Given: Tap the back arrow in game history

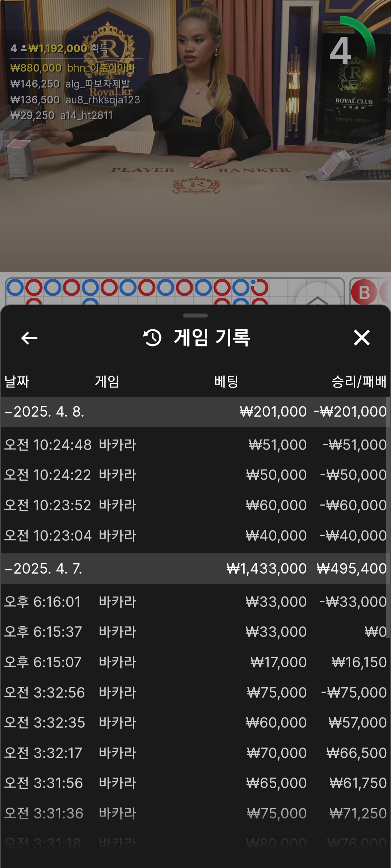Looking at the screenshot, I should click(29, 338).
